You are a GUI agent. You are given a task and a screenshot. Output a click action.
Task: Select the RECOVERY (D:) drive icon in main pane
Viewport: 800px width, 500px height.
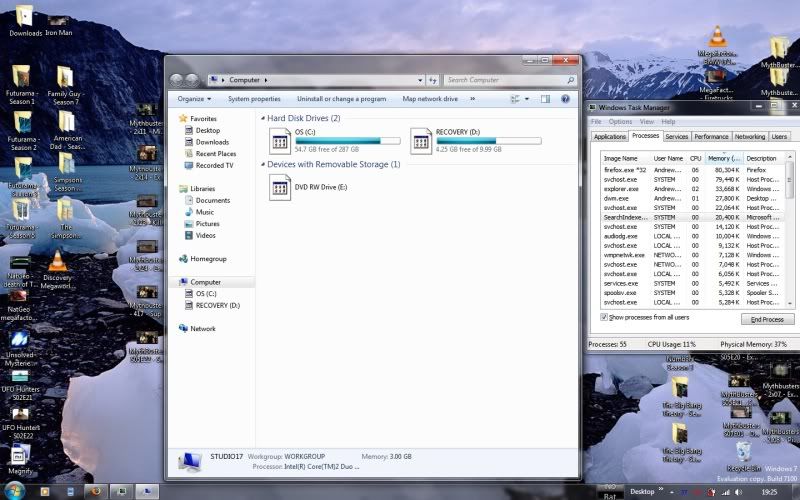pos(421,141)
